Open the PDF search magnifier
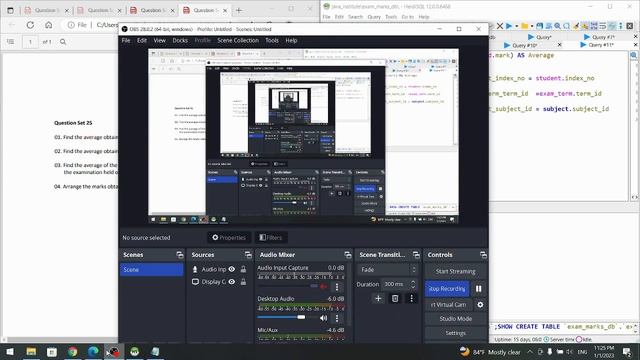640x360 pixels. (x=63, y=42)
